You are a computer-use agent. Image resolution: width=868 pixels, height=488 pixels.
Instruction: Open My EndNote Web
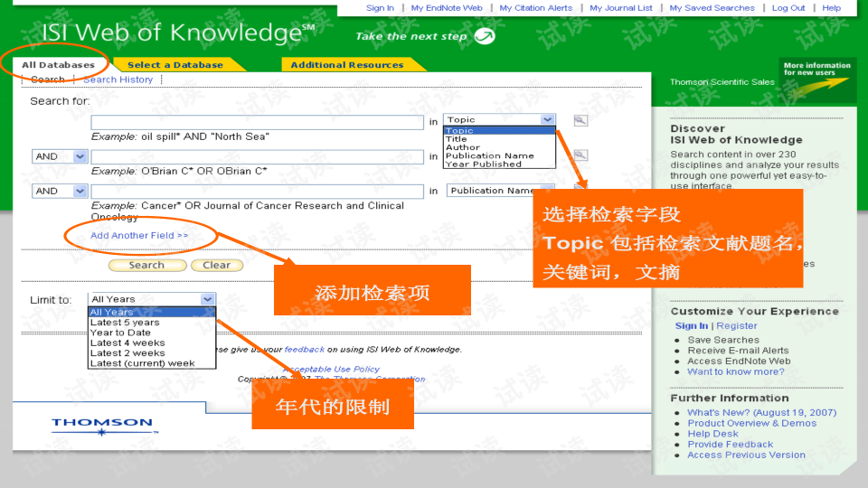pyautogui.click(x=447, y=8)
